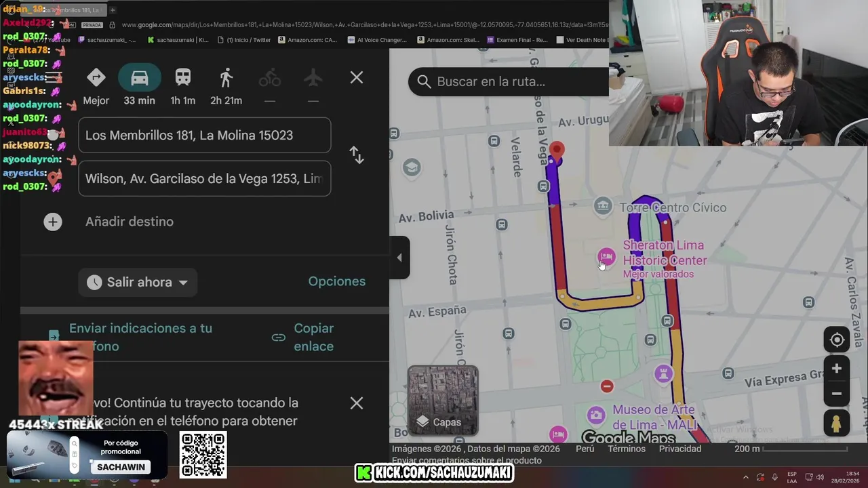Click the Sheraton Lima hotel pin icon
Screen dimensions: 868x488
coord(606,257)
